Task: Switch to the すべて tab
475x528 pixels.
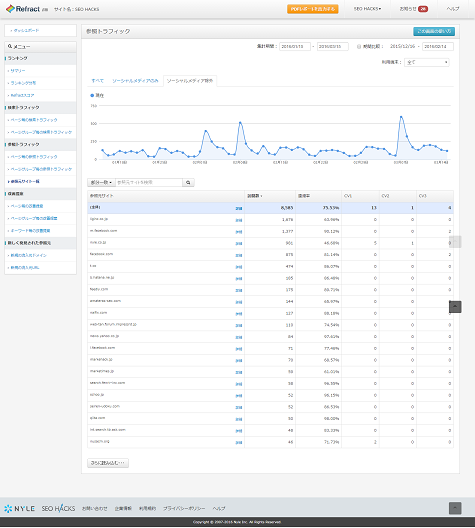Action: click(x=98, y=81)
